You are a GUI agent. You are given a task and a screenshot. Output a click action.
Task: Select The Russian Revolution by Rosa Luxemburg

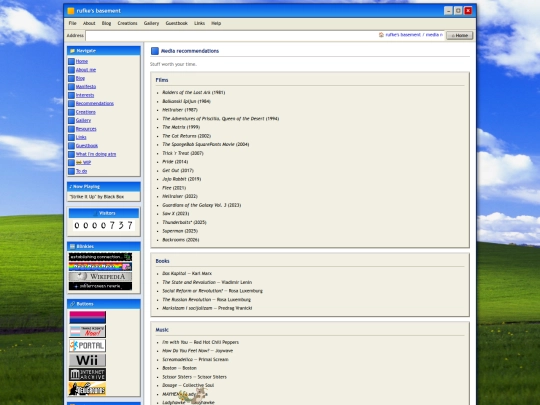pos(206,300)
